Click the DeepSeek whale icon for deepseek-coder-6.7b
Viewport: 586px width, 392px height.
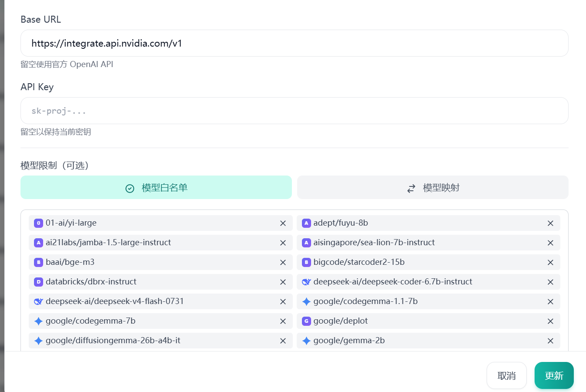point(306,282)
